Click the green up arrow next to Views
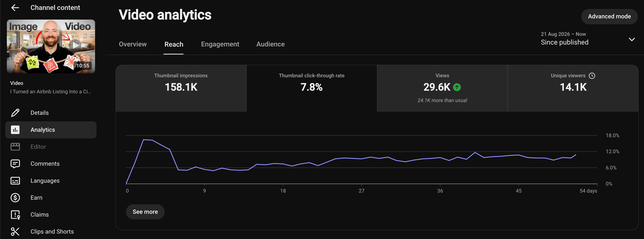The width and height of the screenshot is (644, 239). tap(457, 87)
